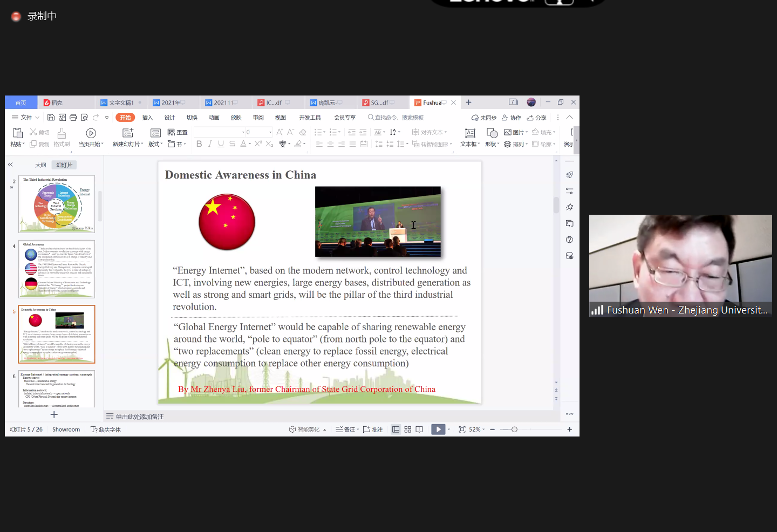Open the properties sliders icon in right sidebar
777x532 pixels.
(569, 191)
